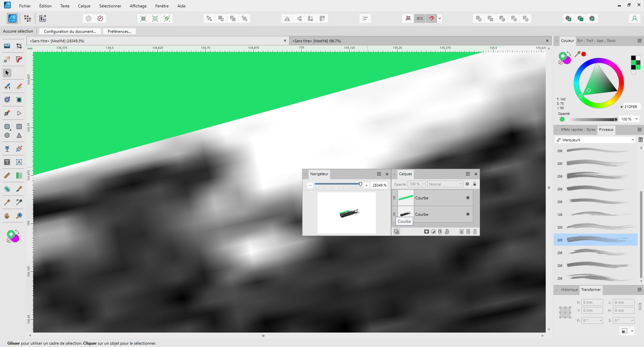Image resolution: width=644 pixels, height=347 pixels.
Task: Click the Navigateur zoom slider handle
Action: click(x=361, y=184)
